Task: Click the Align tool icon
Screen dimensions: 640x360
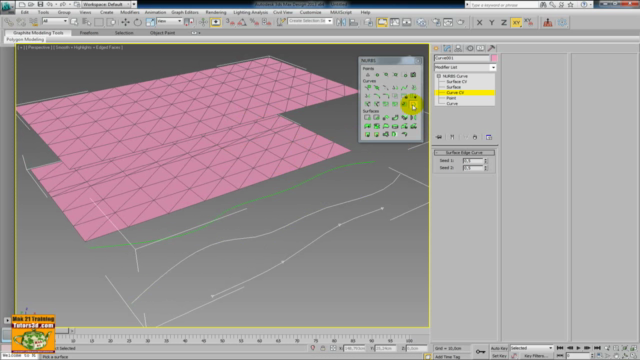Action: 353,22
